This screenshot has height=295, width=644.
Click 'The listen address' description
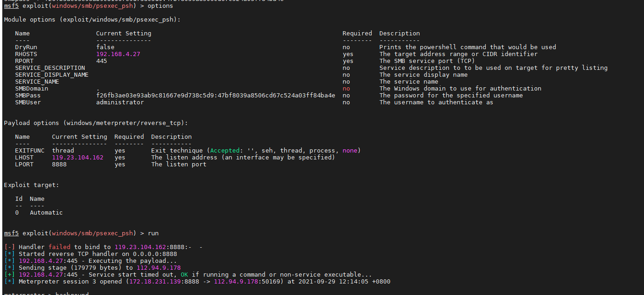click(243, 157)
